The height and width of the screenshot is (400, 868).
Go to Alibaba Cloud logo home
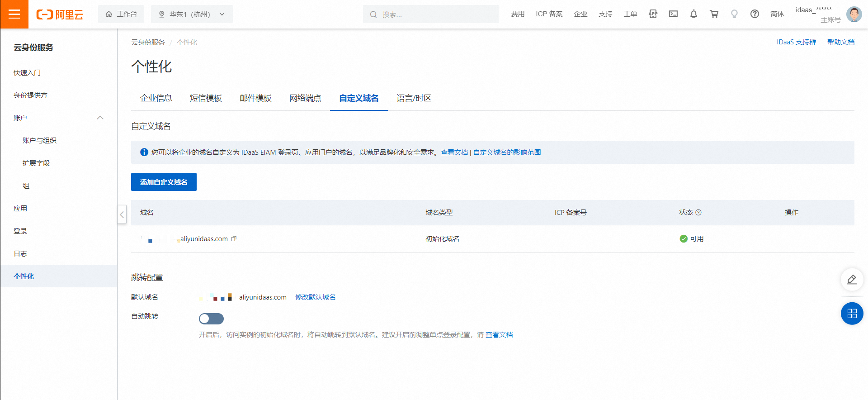pyautogui.click(x=60, y=14)
